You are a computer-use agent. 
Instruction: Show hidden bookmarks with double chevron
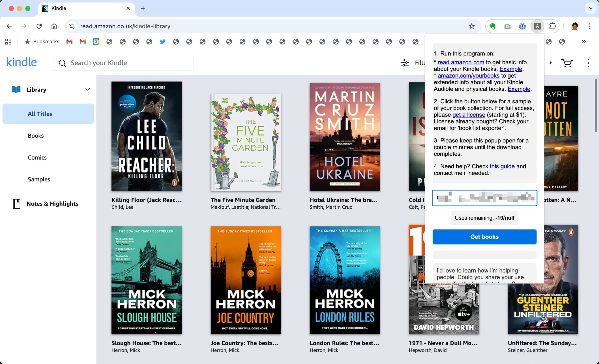click(584, 42)
